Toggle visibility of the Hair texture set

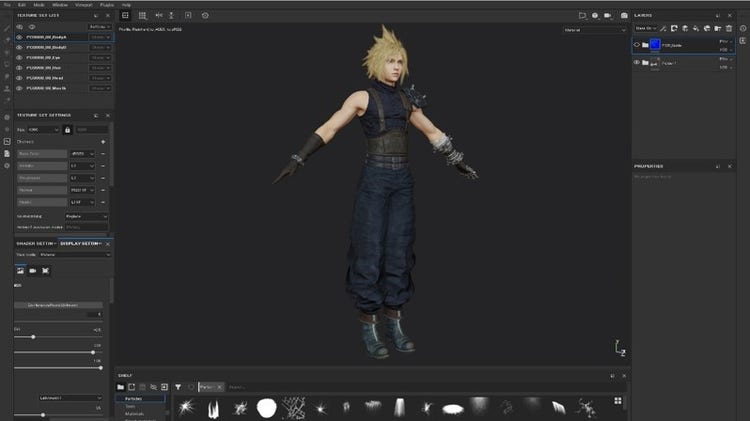coord(19,68)
